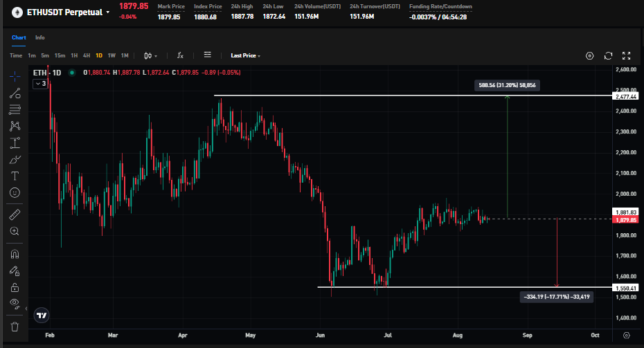Image resolution: width=644 pixels, height=348 pixels.
Task: Click the current price tag 1,879.85
Action: coord(626,220)
